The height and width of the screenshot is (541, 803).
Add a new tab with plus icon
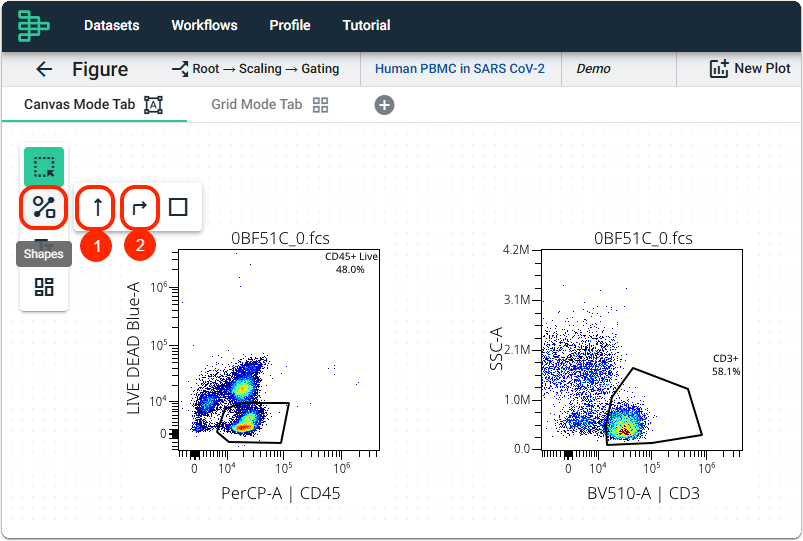pyautogui.click(x=384, y=105)
